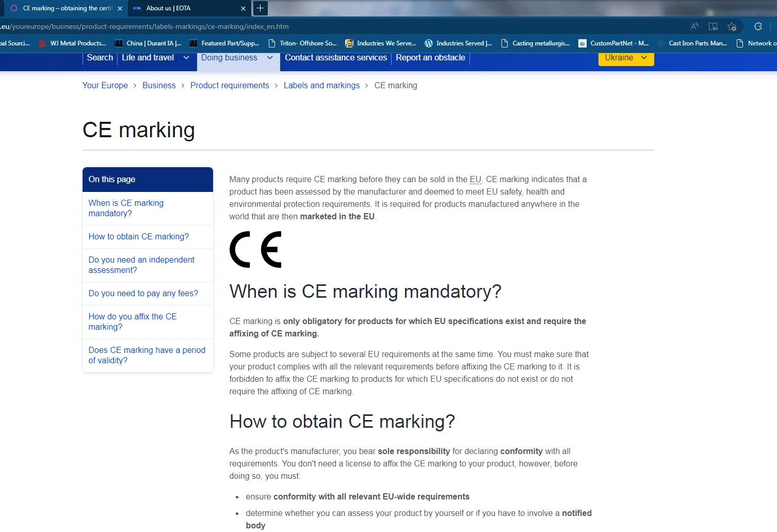777x532 pixels.
Task: Go to Product requirements breadcrumb link
Action: point(230,86)
